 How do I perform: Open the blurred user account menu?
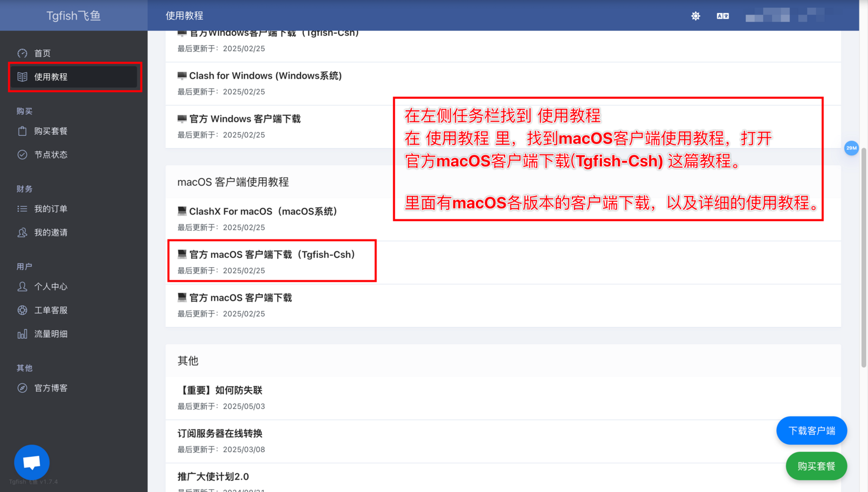click(x=784, y=15)
